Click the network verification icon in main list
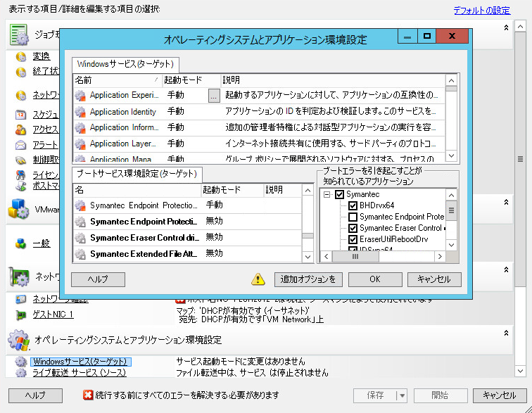 21,299
